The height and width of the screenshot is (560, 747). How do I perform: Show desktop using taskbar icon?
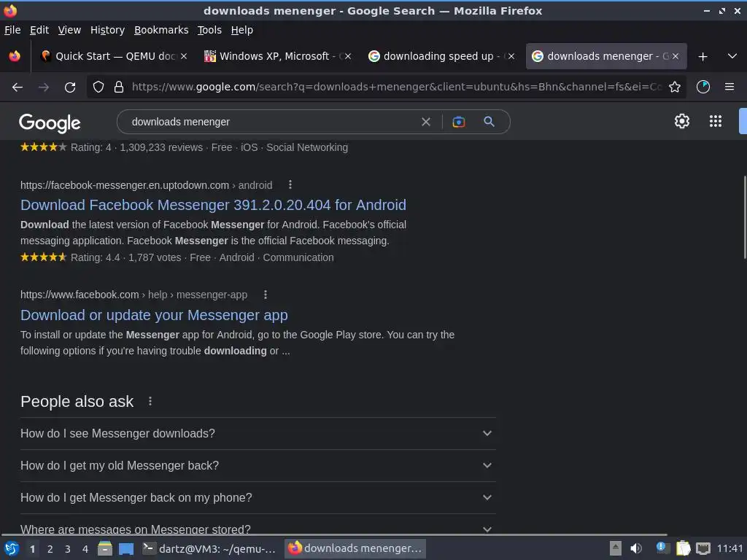point(125,549)
